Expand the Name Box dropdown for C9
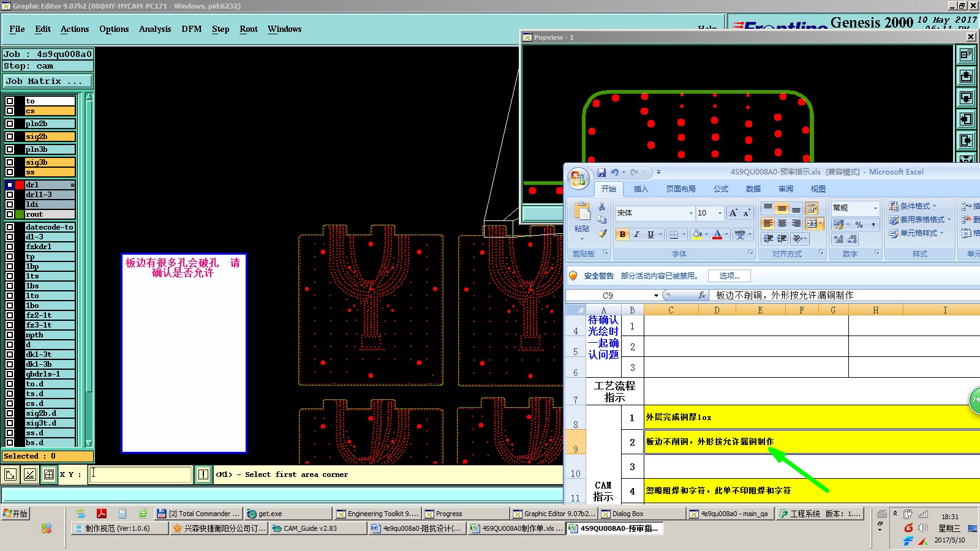 coord(656,295)
